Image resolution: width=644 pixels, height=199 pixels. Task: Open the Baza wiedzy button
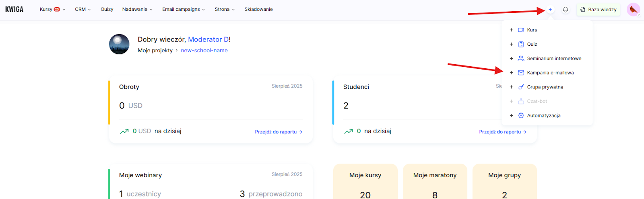tap(599, 10)
